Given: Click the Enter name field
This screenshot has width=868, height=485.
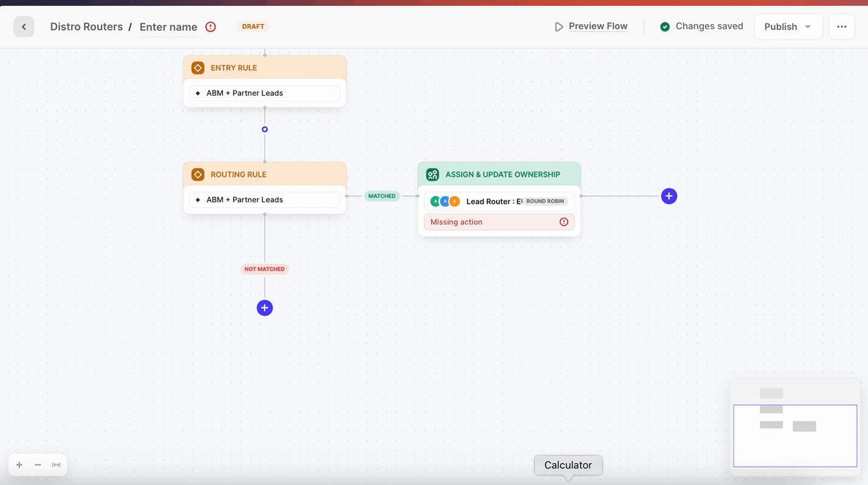Looking at the screenshot, I should [x=168, y=27].
